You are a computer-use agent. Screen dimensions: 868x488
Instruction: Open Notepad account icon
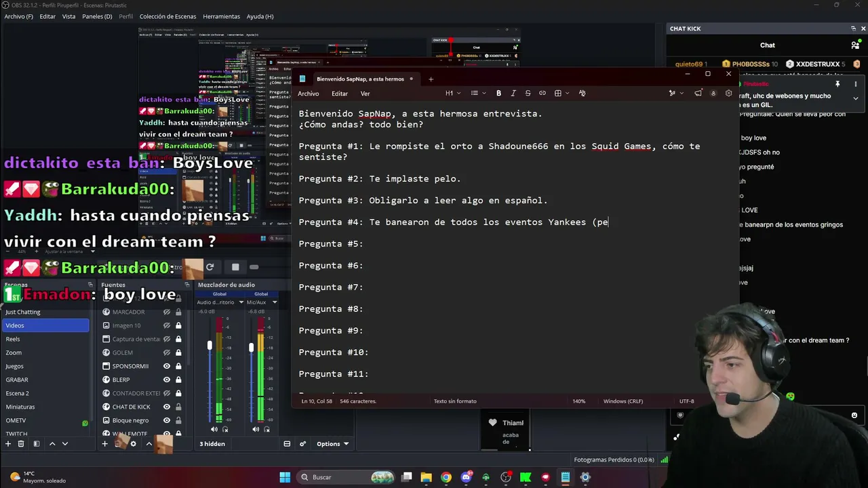(x=713, y=93)
